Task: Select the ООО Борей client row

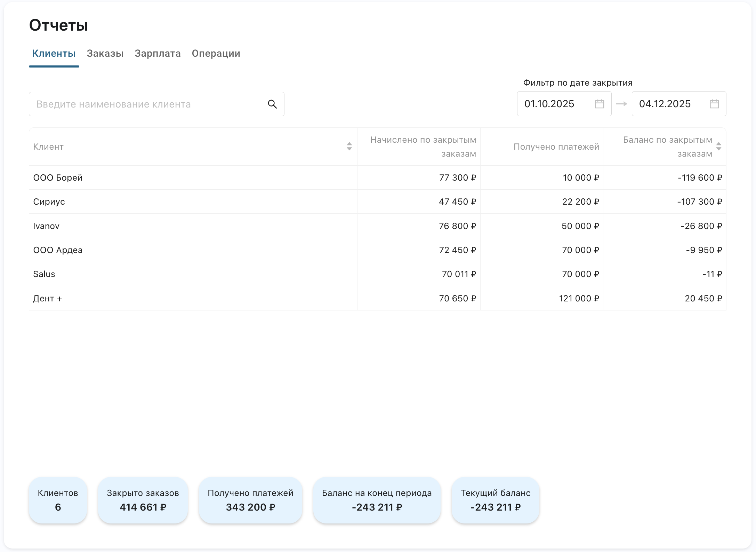Action: (x=58, y=178)
